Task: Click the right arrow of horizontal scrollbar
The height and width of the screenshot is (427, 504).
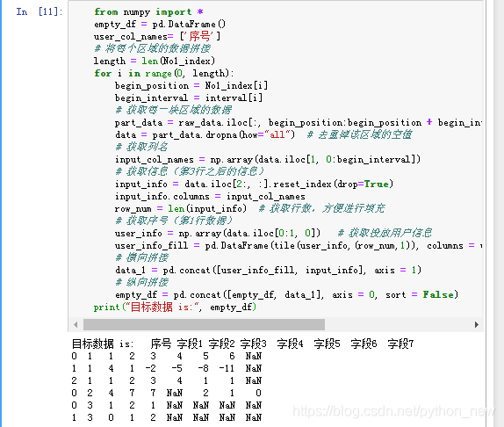Action: tap(477, 325)
